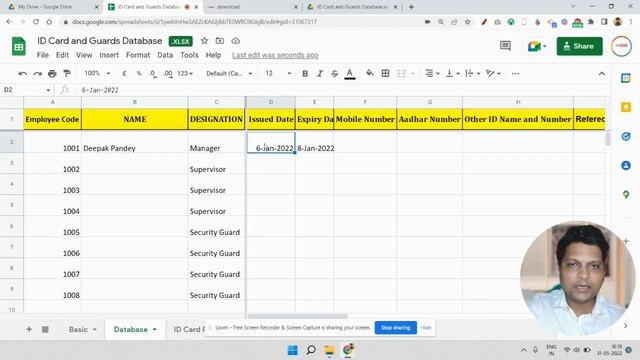
Task: Click Stop sharing in the Loom bar
Action: tap(396, 327)
